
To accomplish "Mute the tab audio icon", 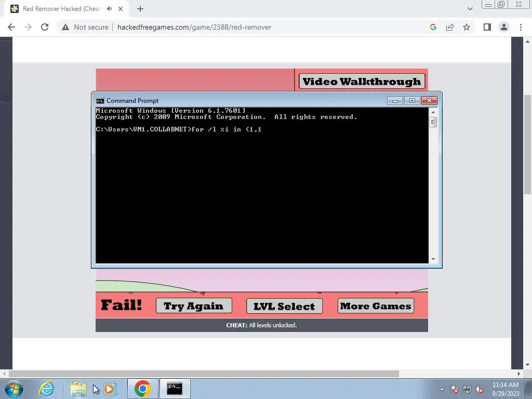I will pos(109,9).
